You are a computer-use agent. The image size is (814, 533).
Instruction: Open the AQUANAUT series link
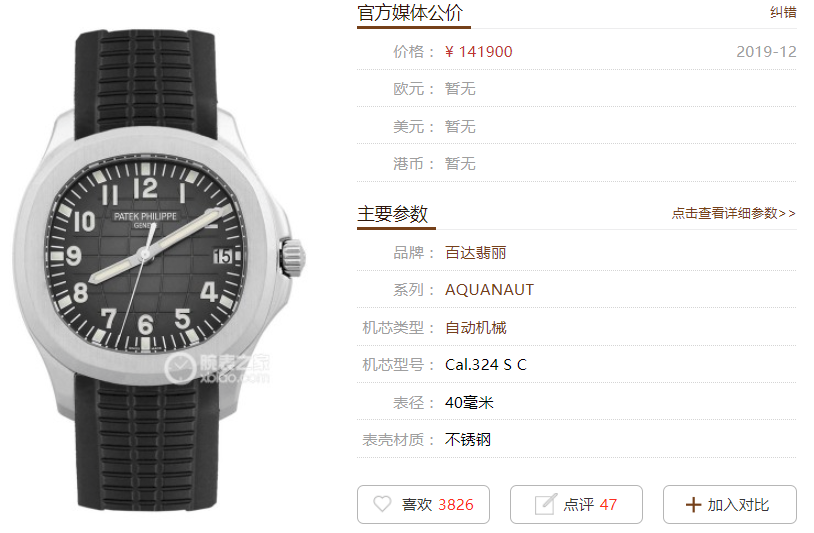point(489,290)
